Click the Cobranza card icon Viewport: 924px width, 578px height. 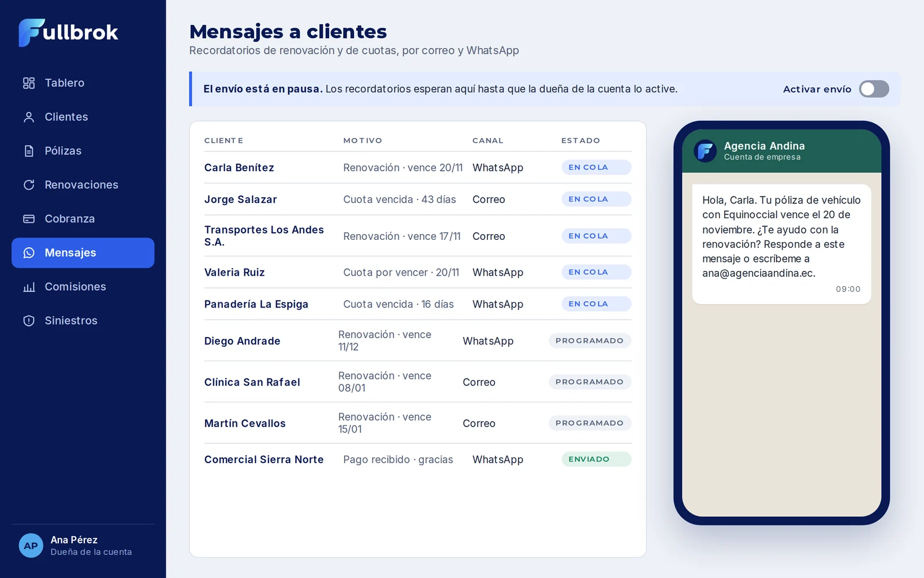point(29,218)
